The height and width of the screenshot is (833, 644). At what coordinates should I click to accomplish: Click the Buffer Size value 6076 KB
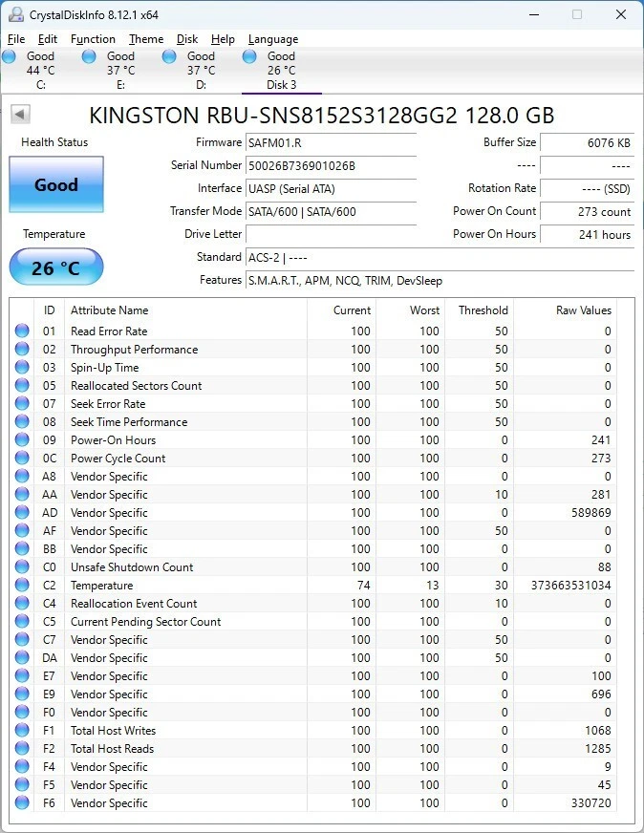click(587, 143)
